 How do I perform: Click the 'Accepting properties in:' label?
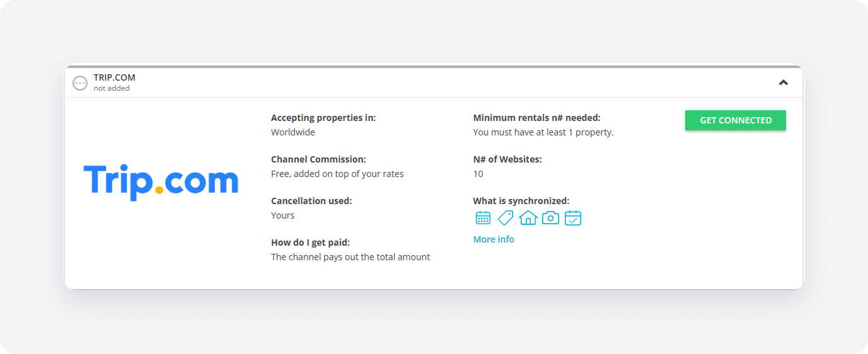(x=323, y=118)
